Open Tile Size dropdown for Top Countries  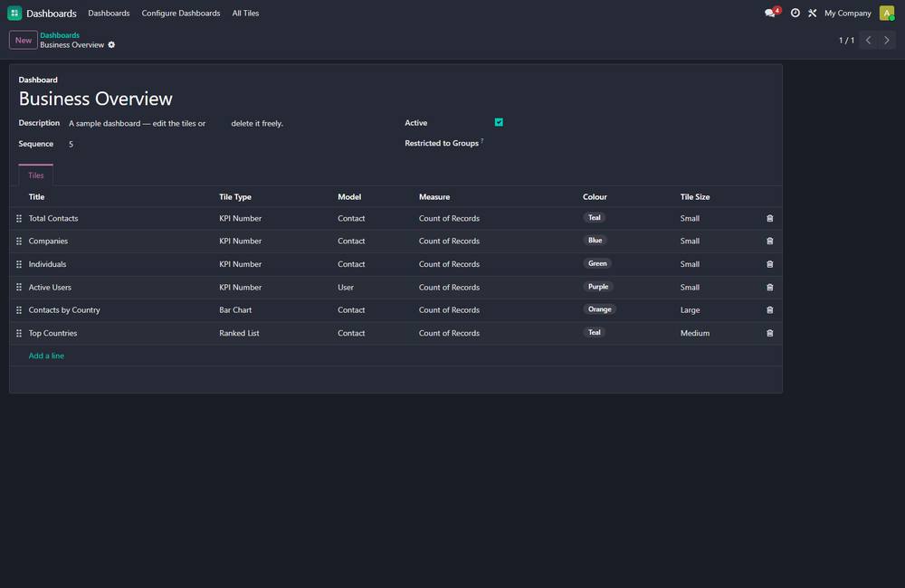695,333
